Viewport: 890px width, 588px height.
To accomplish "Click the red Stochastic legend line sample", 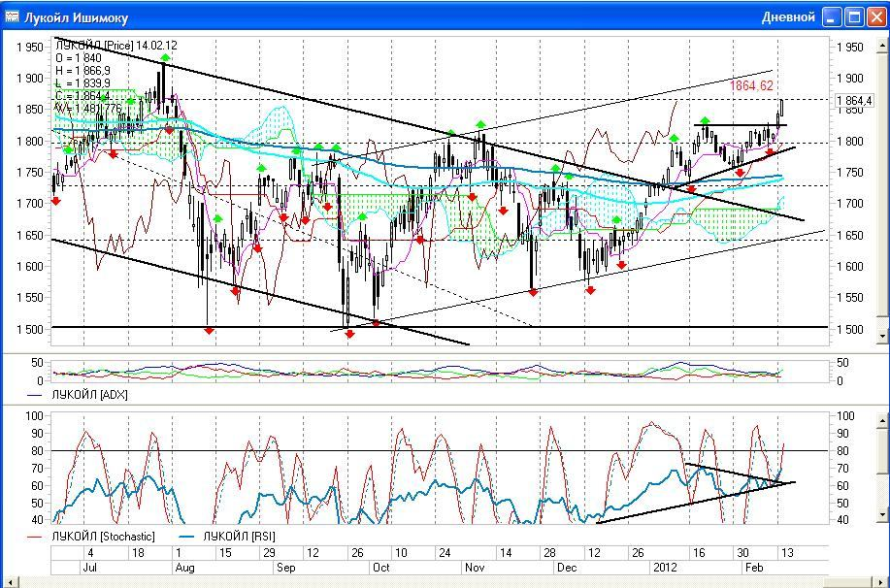I will point(35,537).
